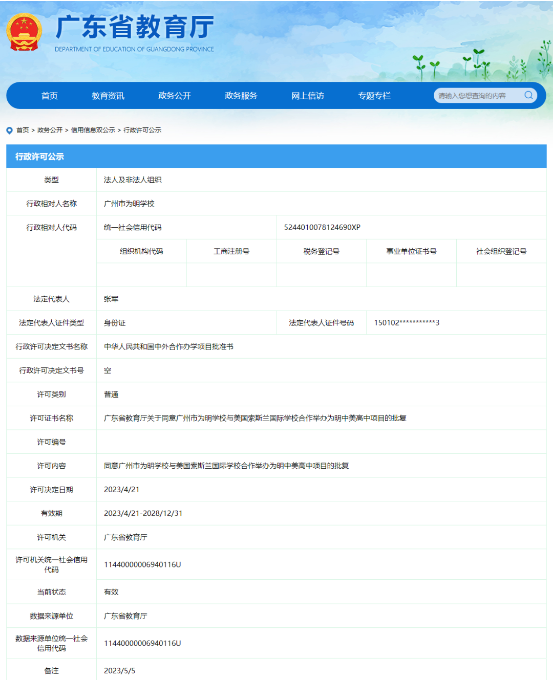Open 专题专栏 navigation item
Image resolution: width=555 pixels, height=682 pixels.
(x=374, y=96)
